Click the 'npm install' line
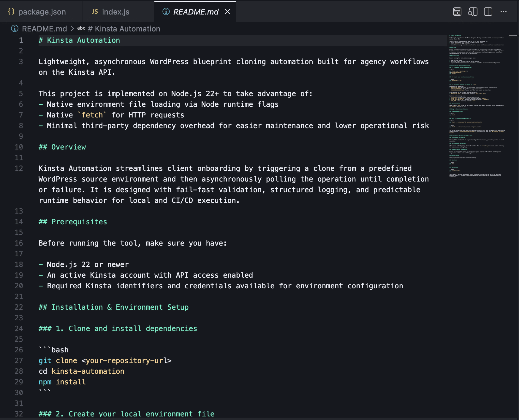 pos(62,382)
